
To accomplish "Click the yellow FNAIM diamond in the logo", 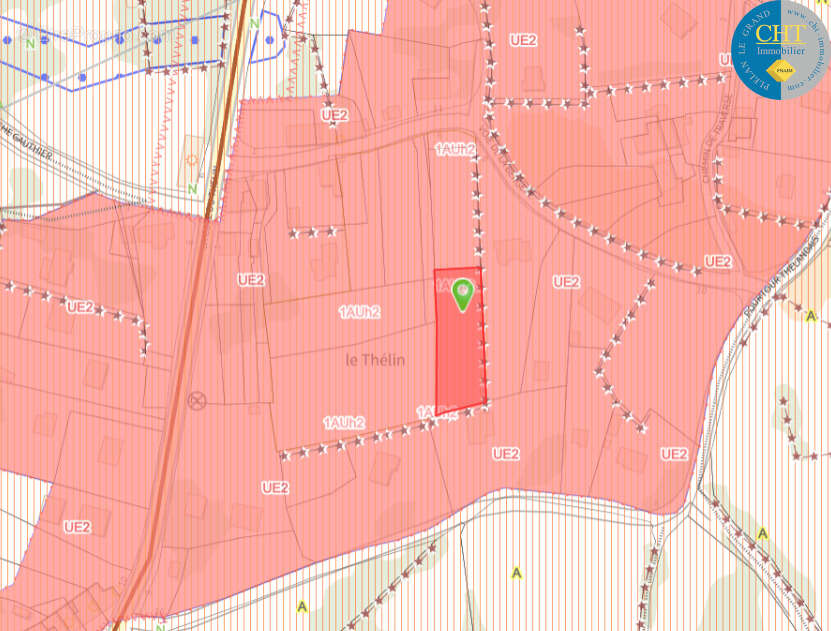I will pyautogui.click(x=786, y=72).
